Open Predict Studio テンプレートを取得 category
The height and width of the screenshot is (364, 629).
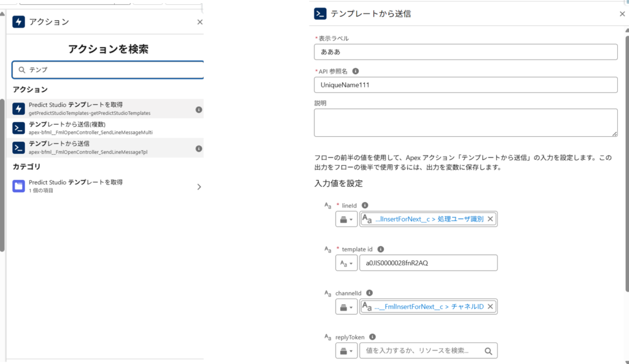(105, 186)
